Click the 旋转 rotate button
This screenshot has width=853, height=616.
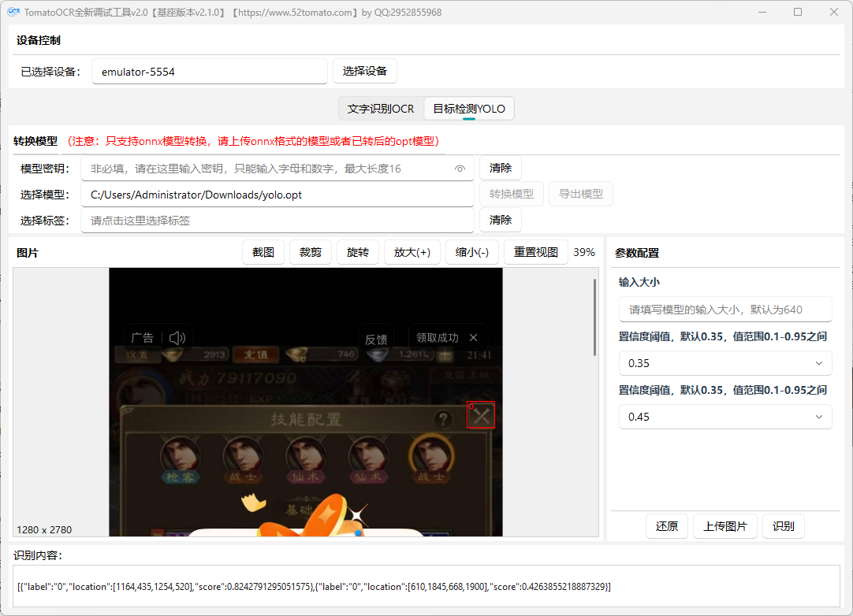358,252
